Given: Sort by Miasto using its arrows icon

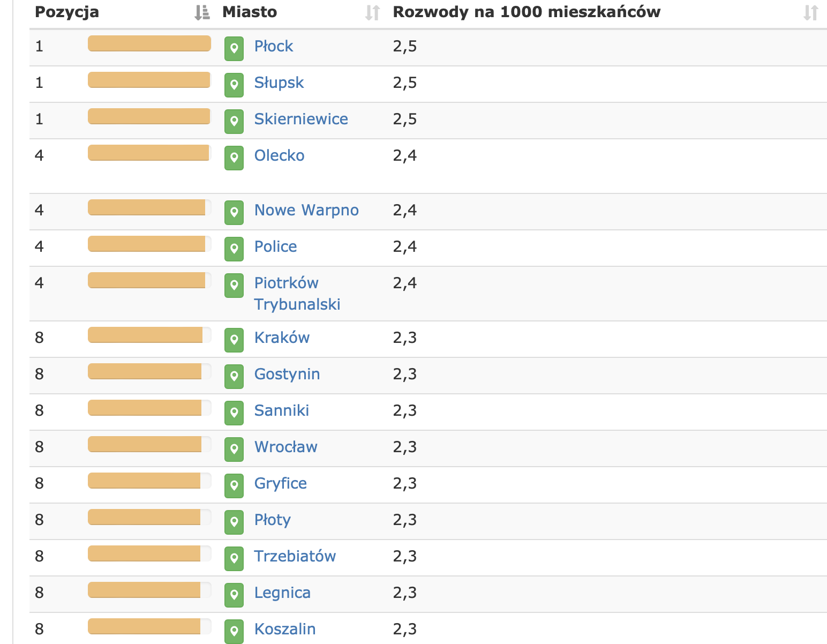Looking at the screenshot, I should pos(372,12).
